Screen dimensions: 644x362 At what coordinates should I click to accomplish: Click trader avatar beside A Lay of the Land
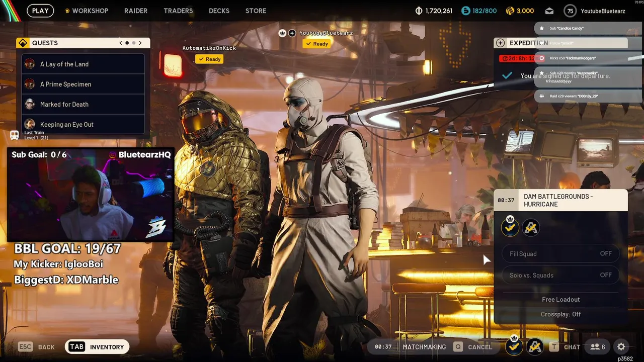30,64
